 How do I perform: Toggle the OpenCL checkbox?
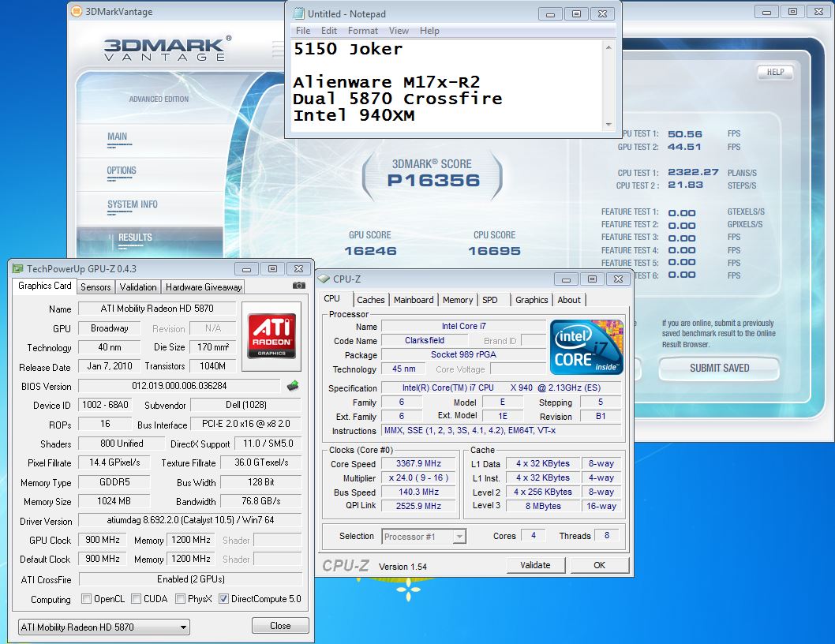(86, 599)
